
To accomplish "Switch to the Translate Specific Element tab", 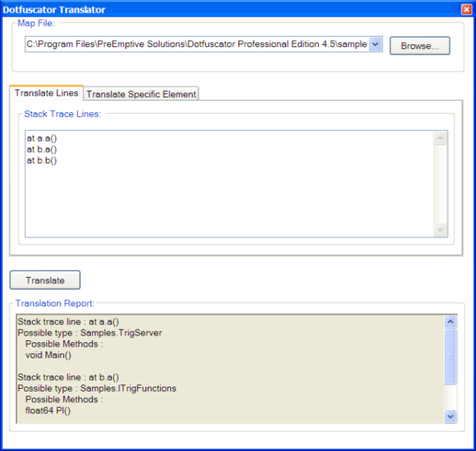I will coord(141,94).
